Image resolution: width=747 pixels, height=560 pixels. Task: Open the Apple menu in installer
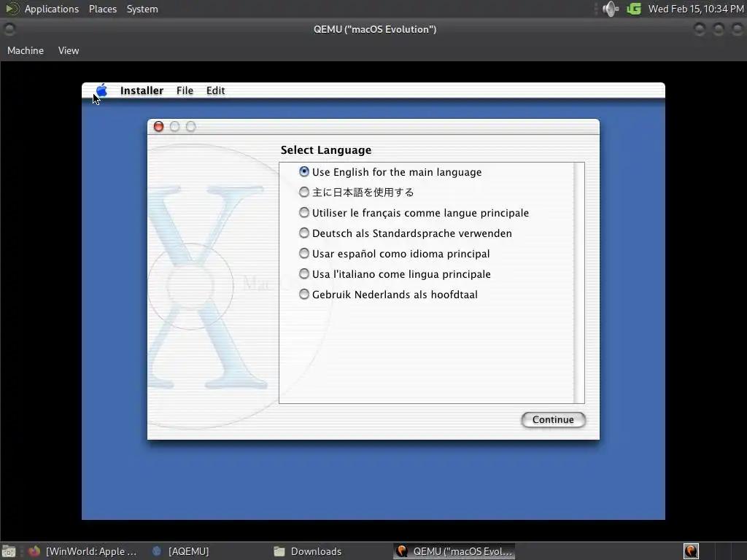(101, 90)
